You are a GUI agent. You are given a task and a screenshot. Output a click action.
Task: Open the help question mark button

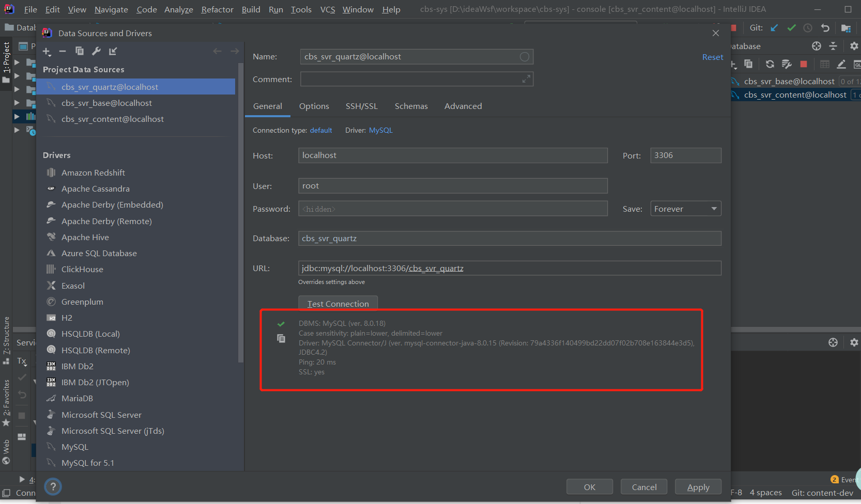53,486
